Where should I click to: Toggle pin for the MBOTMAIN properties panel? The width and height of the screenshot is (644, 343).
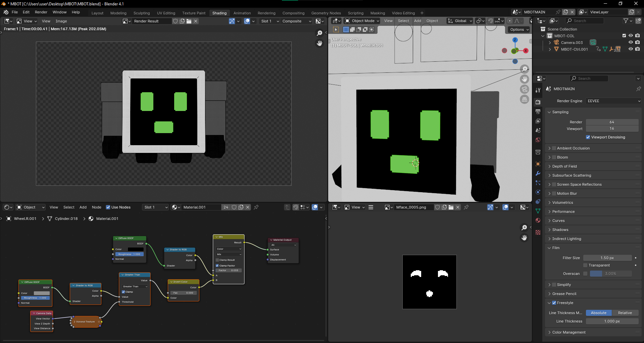click(638, 89)
